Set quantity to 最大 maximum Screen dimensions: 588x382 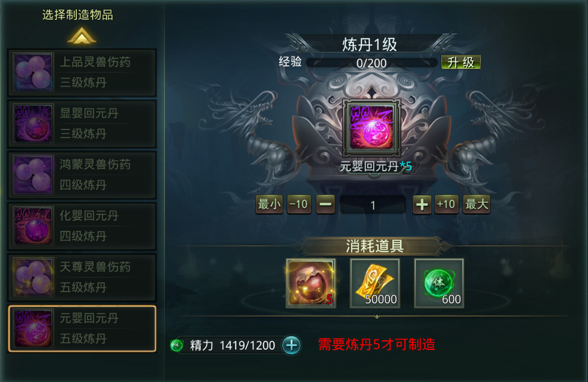(477, 204)
